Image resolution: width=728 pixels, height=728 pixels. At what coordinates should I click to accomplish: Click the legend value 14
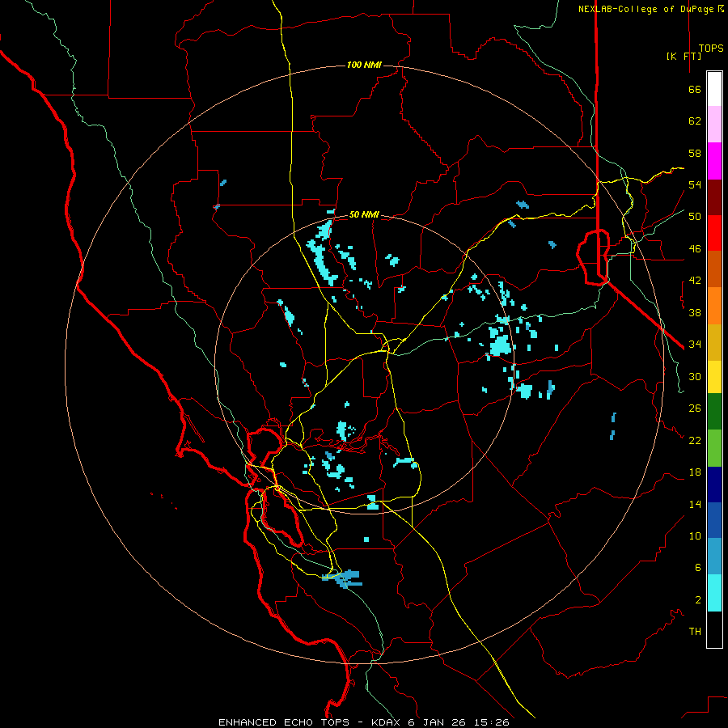(695, 504)
